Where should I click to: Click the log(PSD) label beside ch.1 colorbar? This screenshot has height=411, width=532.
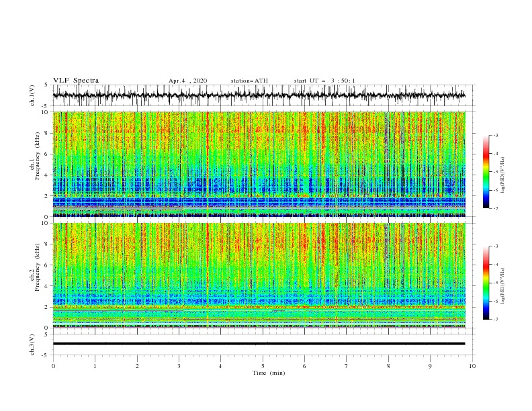[503, 175]
